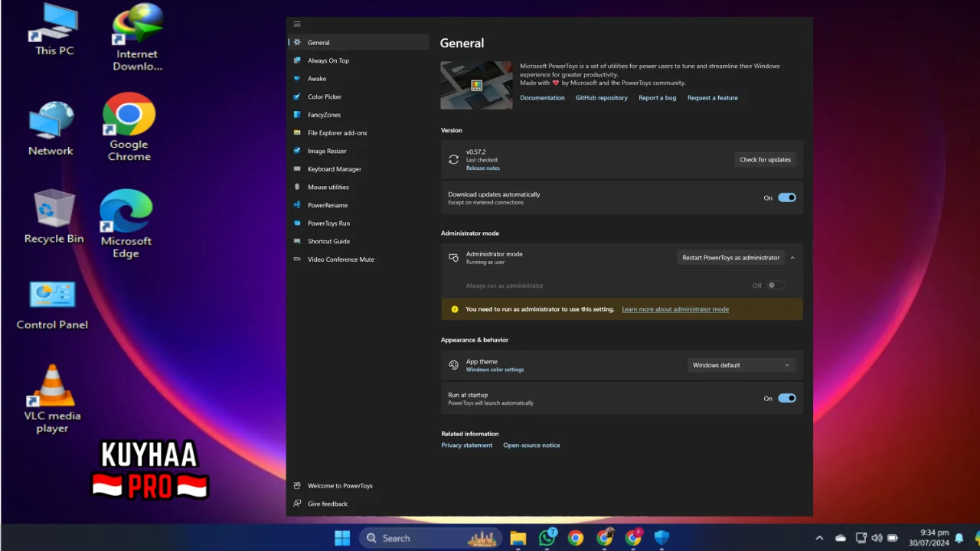Click the shield icon next to Administrator mode
Image resolution: width=980 pixels, height=551 pixels.
point(454,258)
